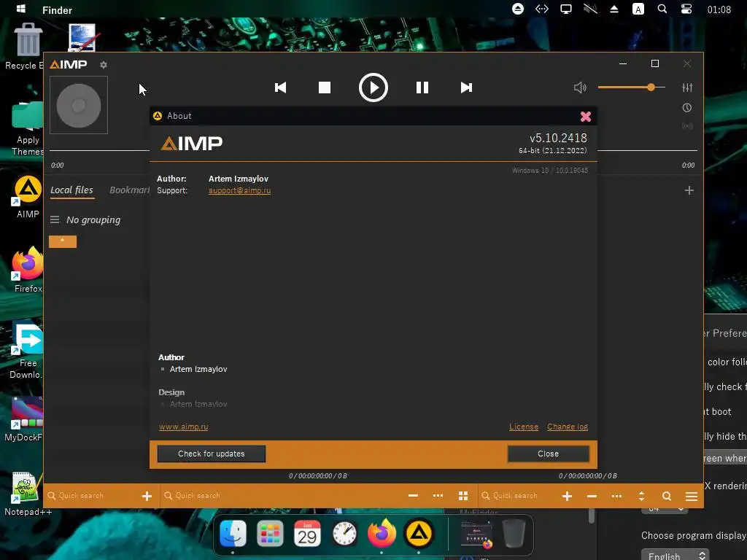Open the Trash in the dock
This screenshot has width=747, height=560.
click(514, 533)
